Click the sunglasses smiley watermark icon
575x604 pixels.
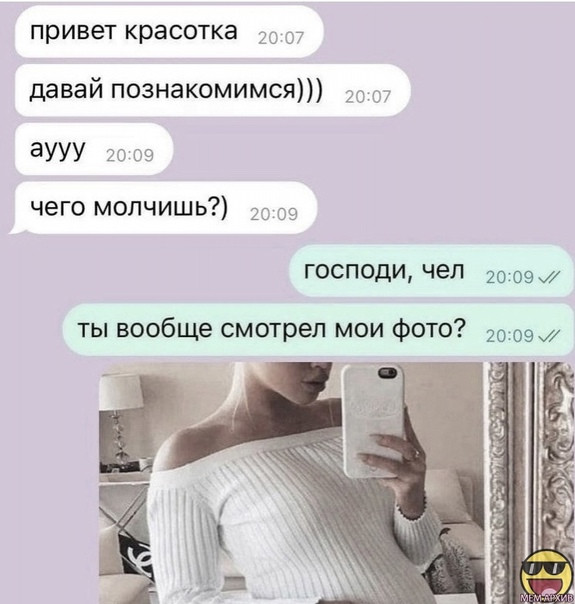(x=546, y=574)
